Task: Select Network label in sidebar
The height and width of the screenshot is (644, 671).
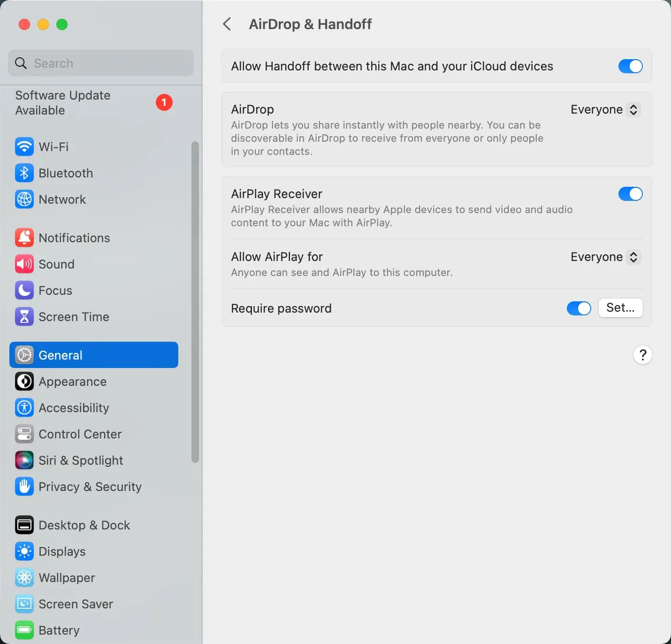Action: [62, 199]
